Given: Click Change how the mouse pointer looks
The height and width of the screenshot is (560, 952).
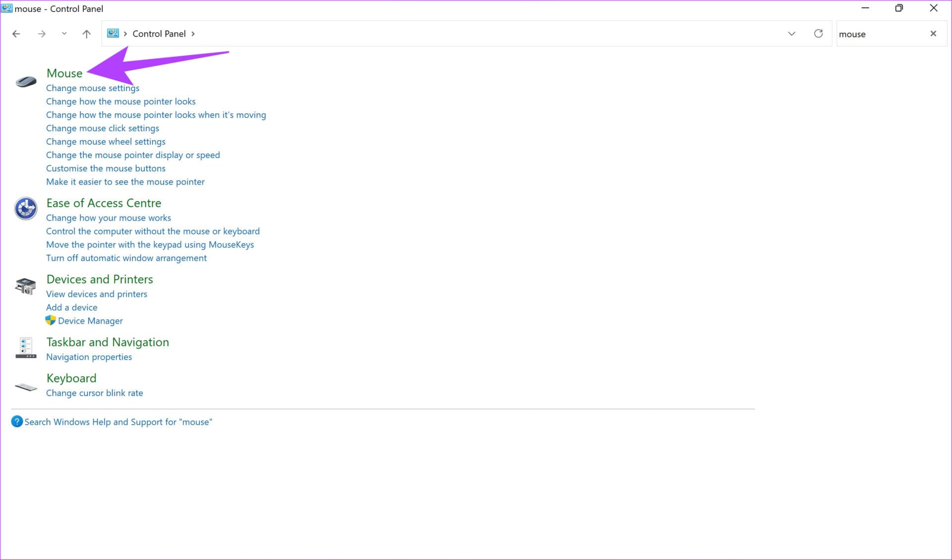Looking at the screenshot, I should click(x=121, y=102).
